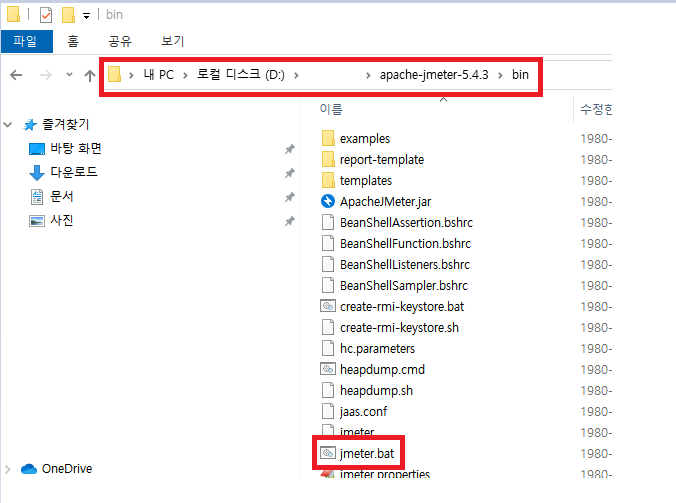
Task: Select the hc.parameters file
Action: [x=377, y=349]
